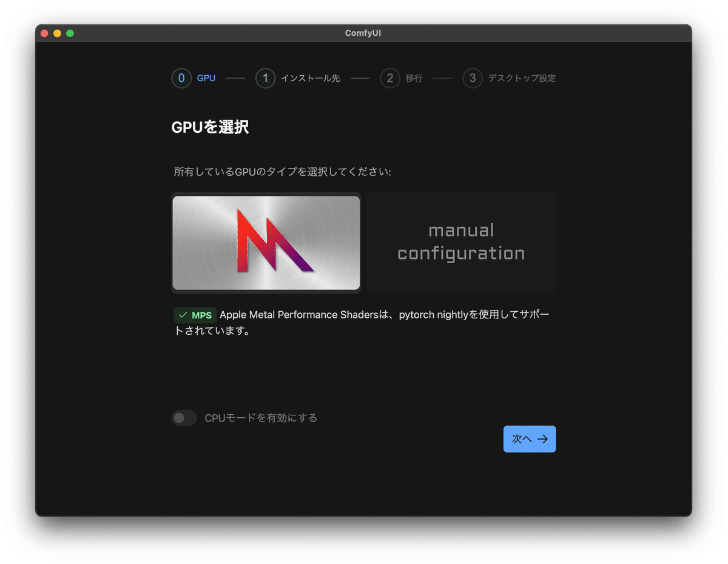Click the CPUモードを有効にする label
This screenshot has height=564, width=728.
[x=261, y=418]
